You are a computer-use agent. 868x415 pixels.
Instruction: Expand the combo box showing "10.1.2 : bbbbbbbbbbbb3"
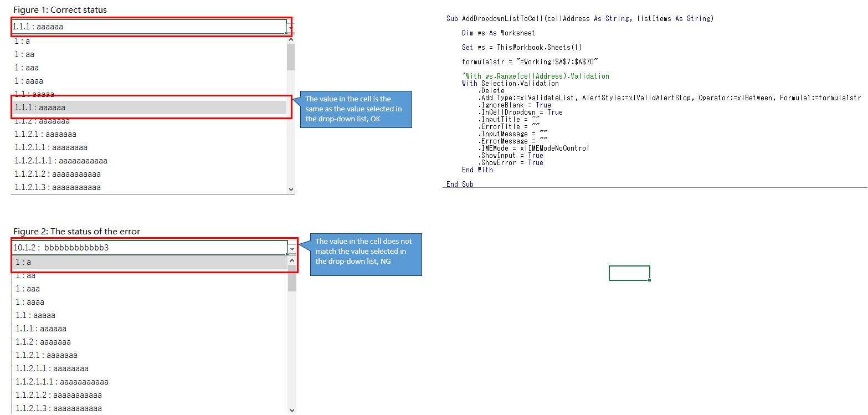[x=292, y=248]
